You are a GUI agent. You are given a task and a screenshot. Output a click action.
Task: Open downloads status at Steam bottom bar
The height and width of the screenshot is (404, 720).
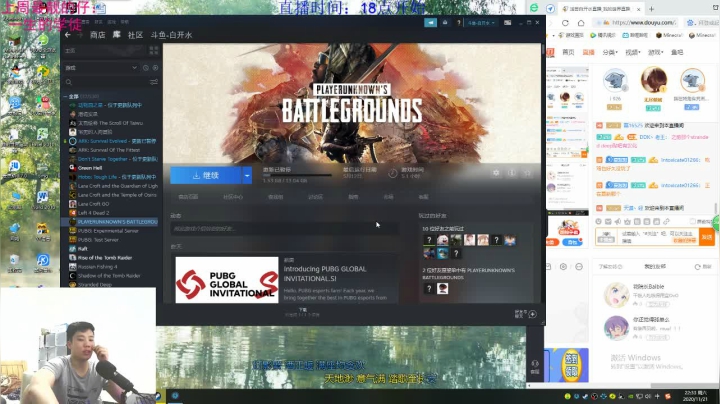point(302,312)
